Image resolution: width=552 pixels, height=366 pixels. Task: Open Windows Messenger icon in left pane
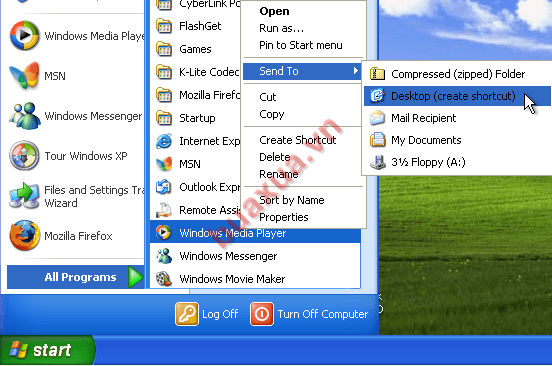24,115
